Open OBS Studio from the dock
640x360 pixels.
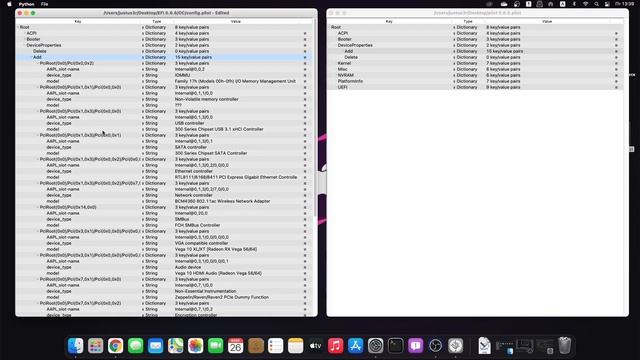pos(436,346)
